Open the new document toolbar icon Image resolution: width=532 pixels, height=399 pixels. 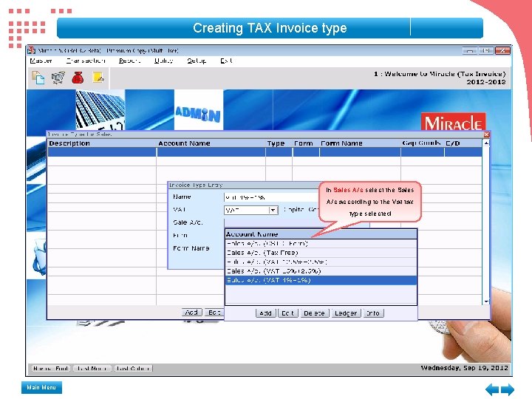point(38,78)
